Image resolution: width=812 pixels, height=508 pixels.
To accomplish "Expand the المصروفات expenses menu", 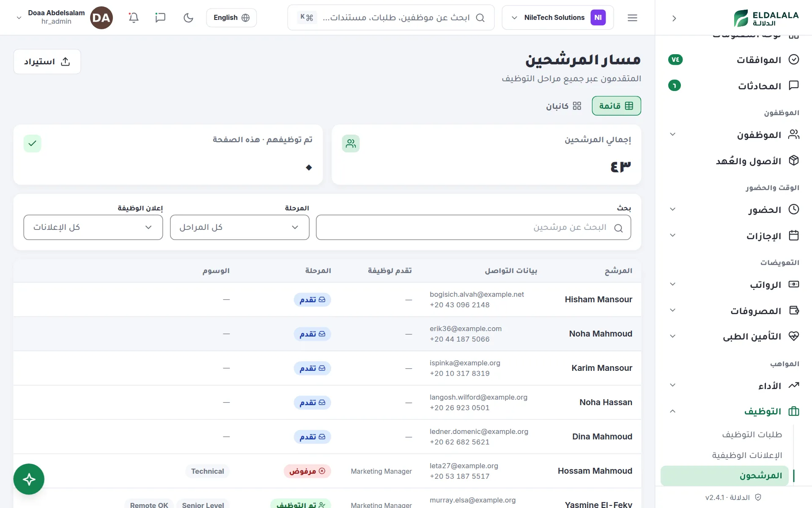I will pos(734,311).
